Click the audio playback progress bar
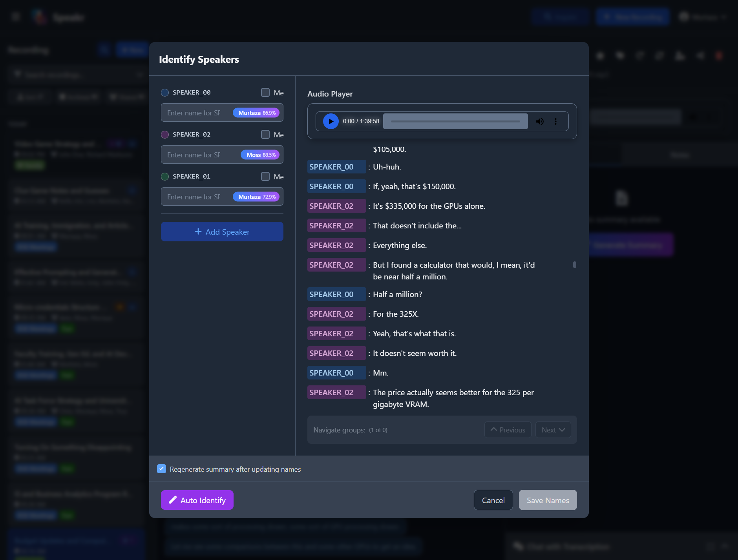738x560 pixels. pos(455,121)
